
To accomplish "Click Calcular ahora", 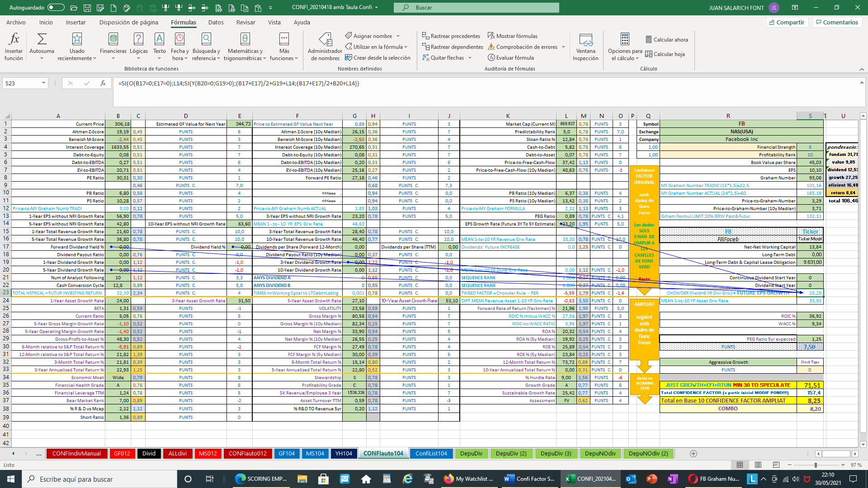I will tap(666, 39).
